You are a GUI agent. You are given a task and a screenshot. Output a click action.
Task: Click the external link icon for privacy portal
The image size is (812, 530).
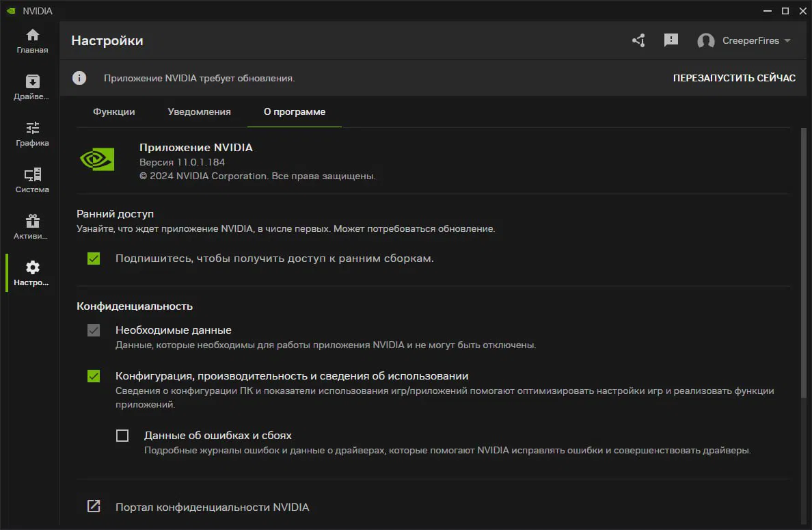(94, 506)
